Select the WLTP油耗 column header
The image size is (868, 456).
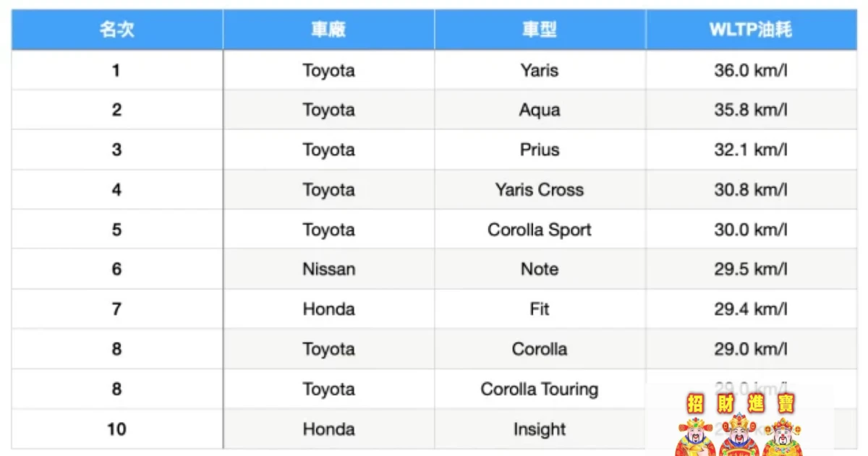(751, 30)
